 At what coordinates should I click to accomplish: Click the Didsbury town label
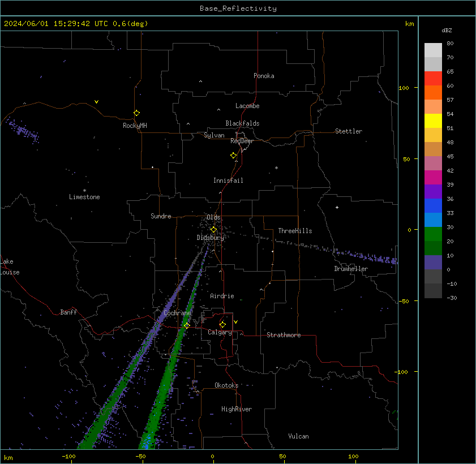pyautogui.click(x=210, y=238)
